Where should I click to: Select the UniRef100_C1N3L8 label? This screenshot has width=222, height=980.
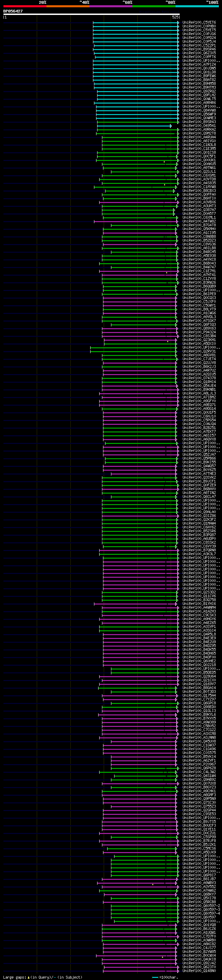tap(199, 145)
